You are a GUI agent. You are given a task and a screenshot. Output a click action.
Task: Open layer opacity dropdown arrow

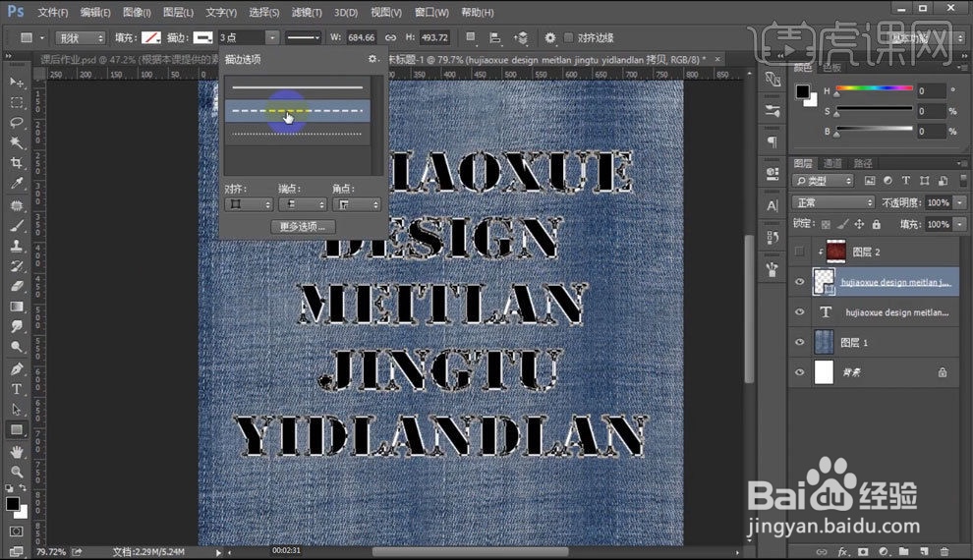(x=960, y=202)
